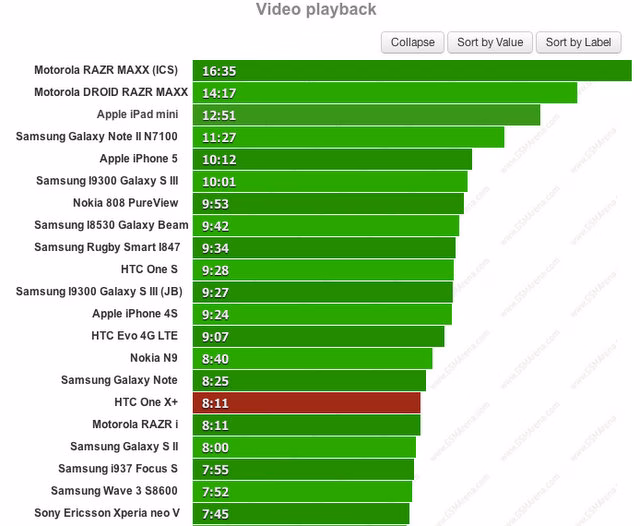Click the Samsung Galaxy Note II N7100 label

(97, 136)
